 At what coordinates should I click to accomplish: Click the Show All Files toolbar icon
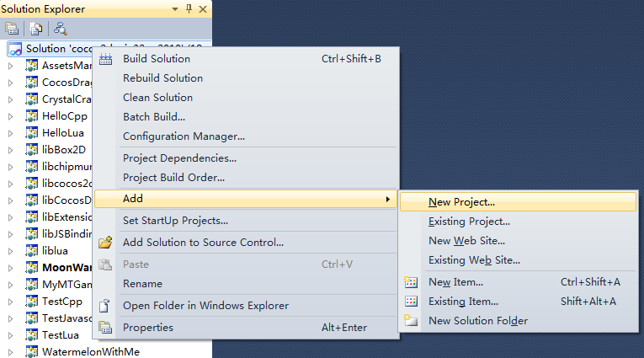(36, 29)
